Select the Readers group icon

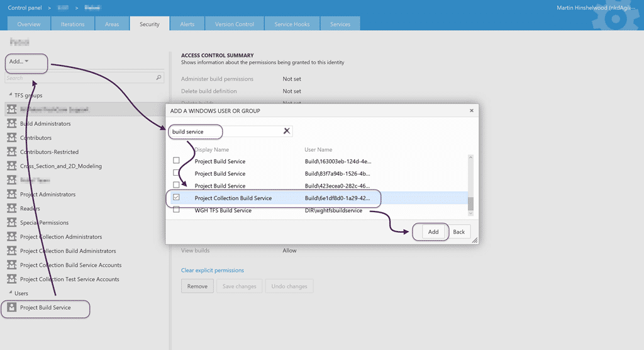pyautogui.click(x=11, y=208)
